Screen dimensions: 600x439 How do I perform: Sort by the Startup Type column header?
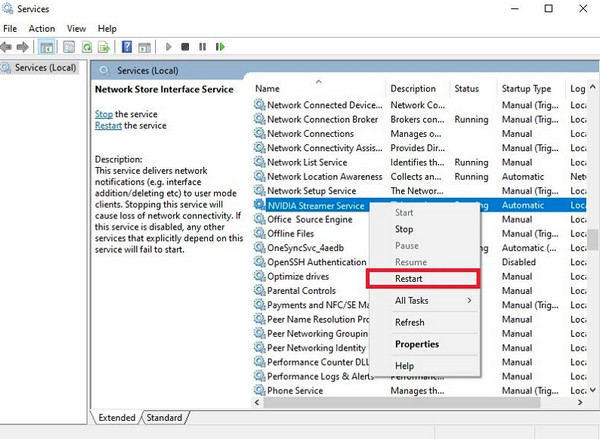pos(531,89)
